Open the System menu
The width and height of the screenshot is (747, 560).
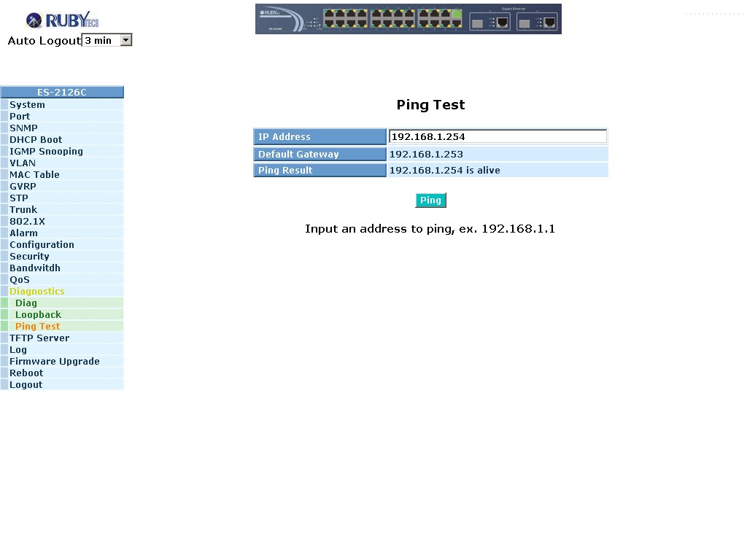(27, 105)
